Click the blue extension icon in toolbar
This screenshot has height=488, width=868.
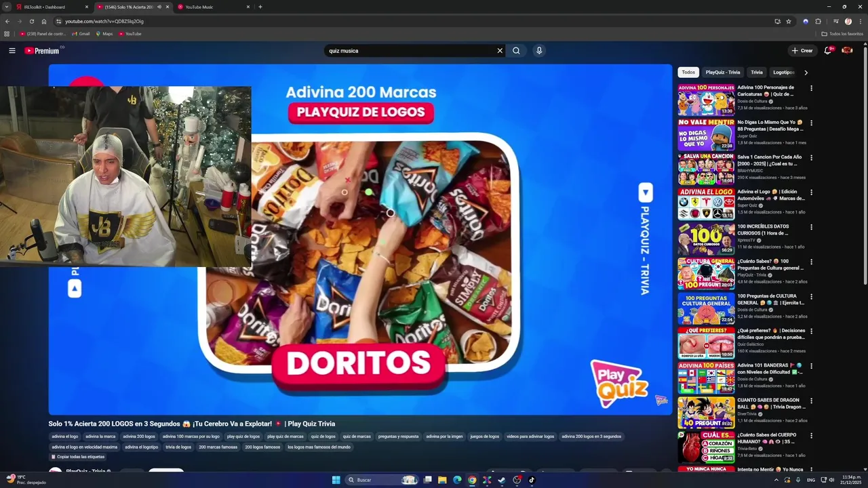tap(806, 22)
